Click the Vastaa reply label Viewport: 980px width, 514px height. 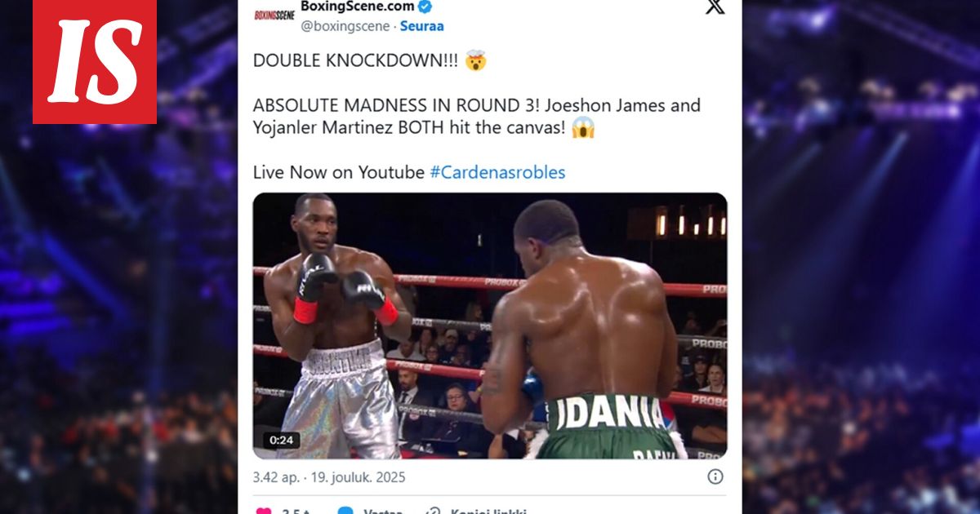click(382, 512)
